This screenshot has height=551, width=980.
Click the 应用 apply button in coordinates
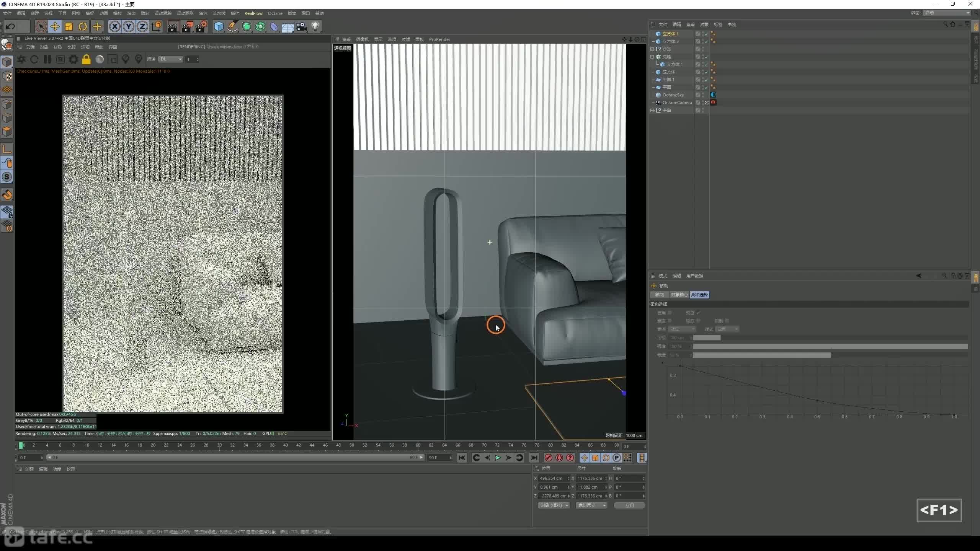pos(630,505)
